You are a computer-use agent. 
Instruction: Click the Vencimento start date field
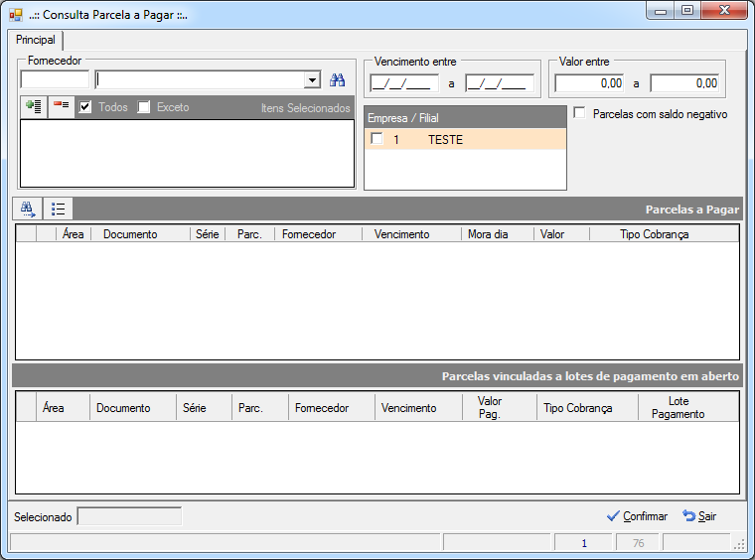404,83
